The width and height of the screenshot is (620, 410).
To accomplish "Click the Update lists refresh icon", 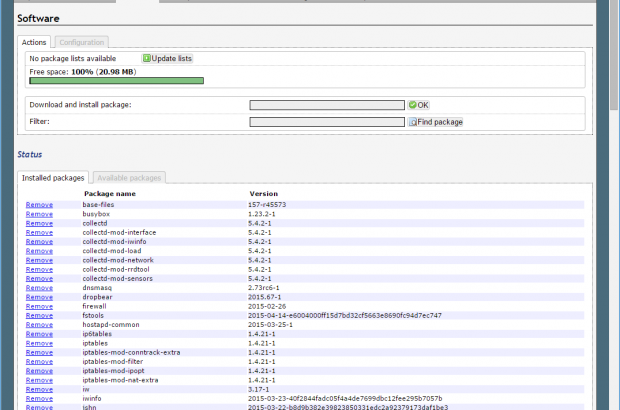I will point(147,59).
